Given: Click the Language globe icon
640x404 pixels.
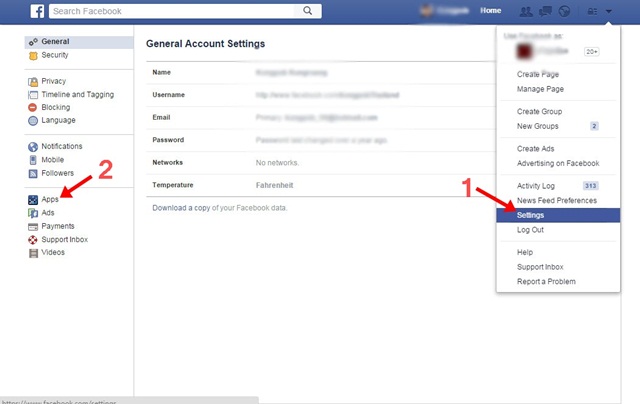Looking at the screenshot, I should click(33, 120).
